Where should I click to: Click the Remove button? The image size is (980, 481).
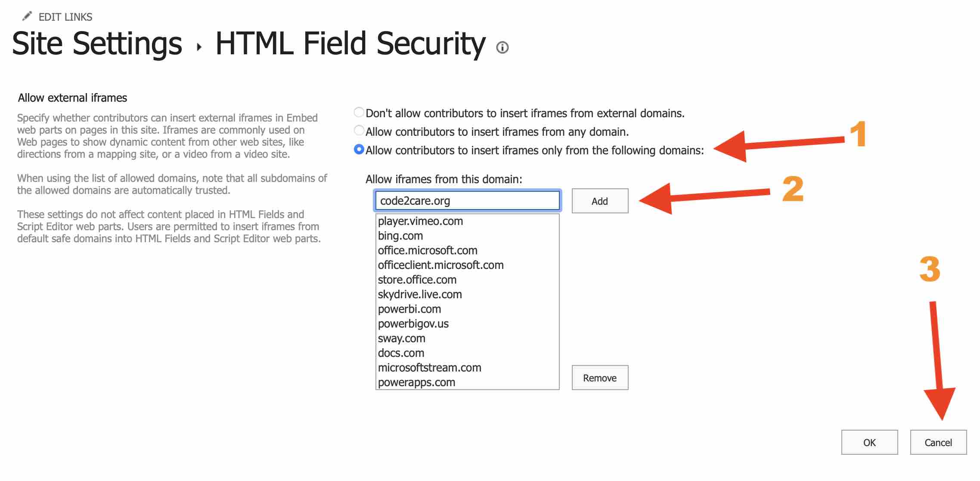coord(599,378)
